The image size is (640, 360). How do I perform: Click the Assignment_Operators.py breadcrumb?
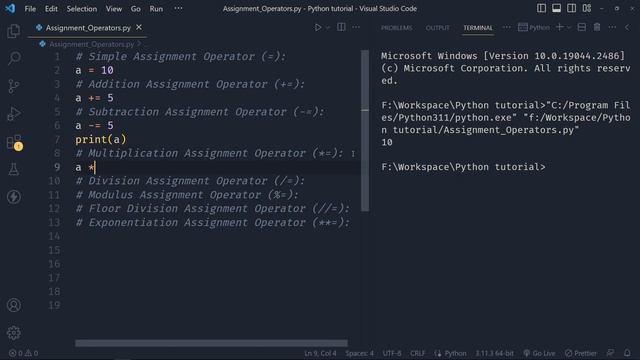pos(92,44)
